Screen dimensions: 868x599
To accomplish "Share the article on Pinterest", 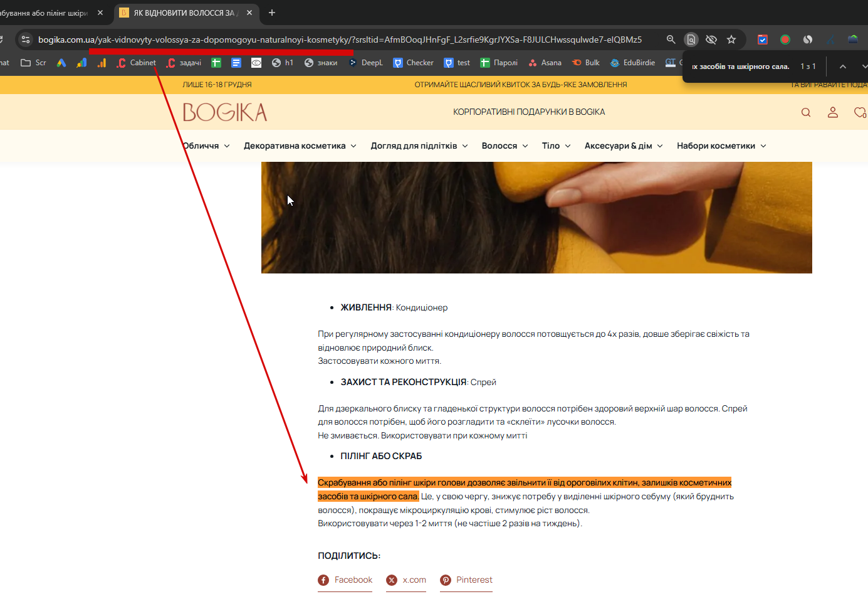I will coord(466,580).
